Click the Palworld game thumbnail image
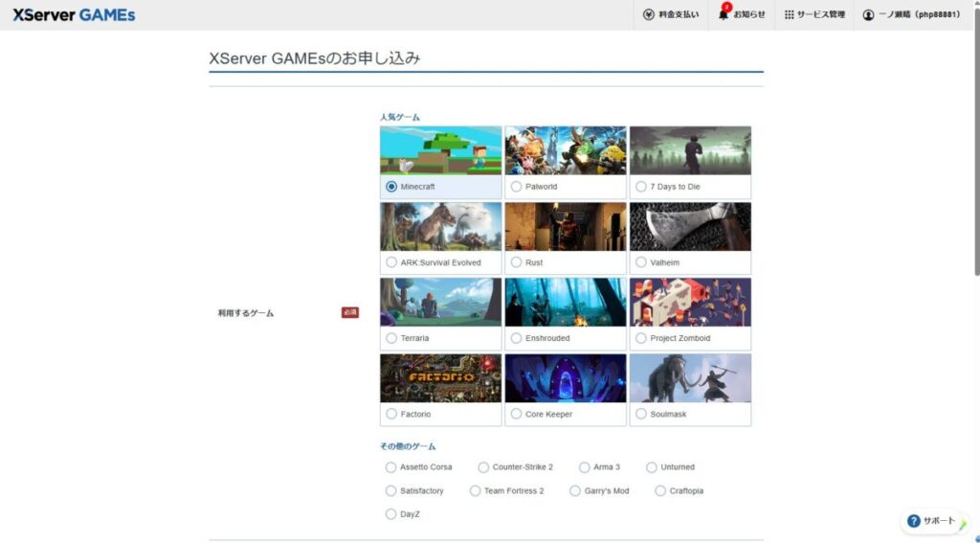The width and height of the screenshot is (980, 543). (566, 150)
